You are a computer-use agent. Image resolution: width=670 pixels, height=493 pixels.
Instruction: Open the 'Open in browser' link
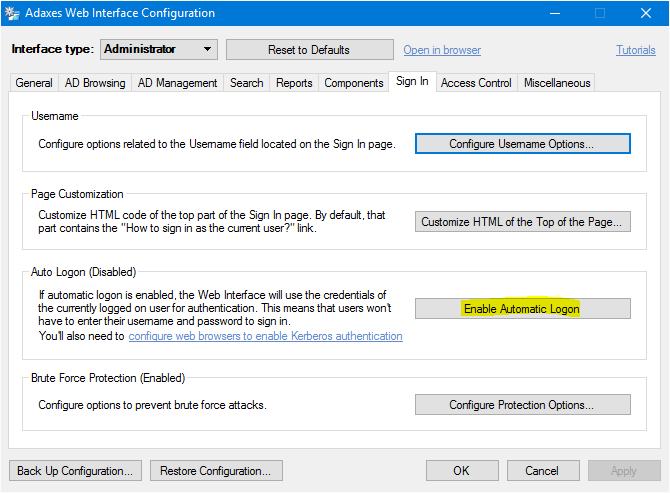(x=442, y=50)
